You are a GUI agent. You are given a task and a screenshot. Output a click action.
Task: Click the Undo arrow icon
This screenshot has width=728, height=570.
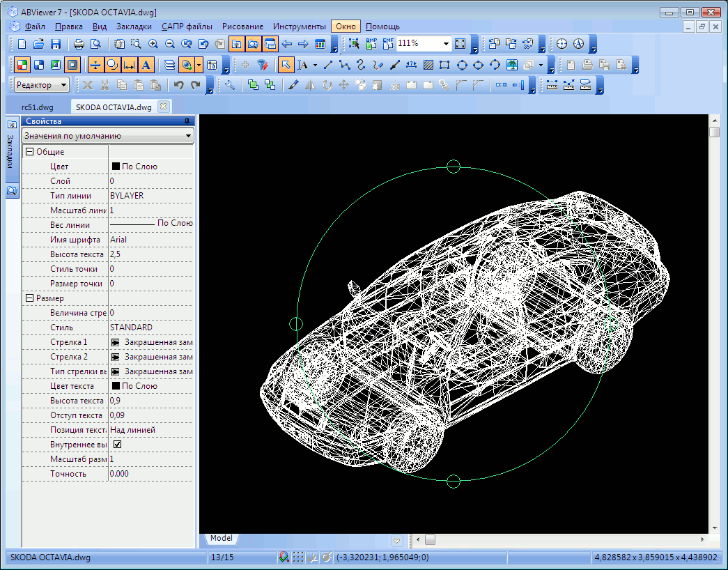pos(179,85)
